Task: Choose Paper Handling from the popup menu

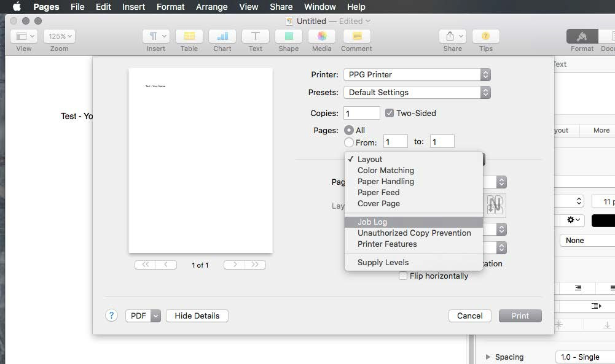Action: tap(413, 182)
